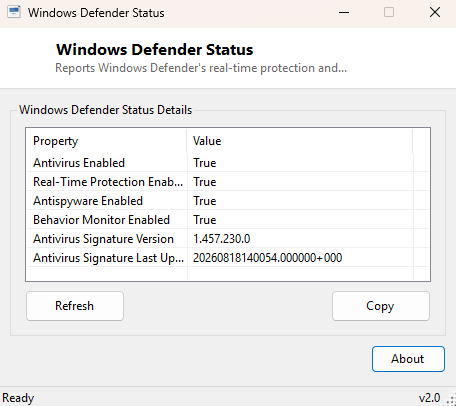This screenshot has width=456, height=406.
Task: Open the About dialog
Action: [408, 359]
